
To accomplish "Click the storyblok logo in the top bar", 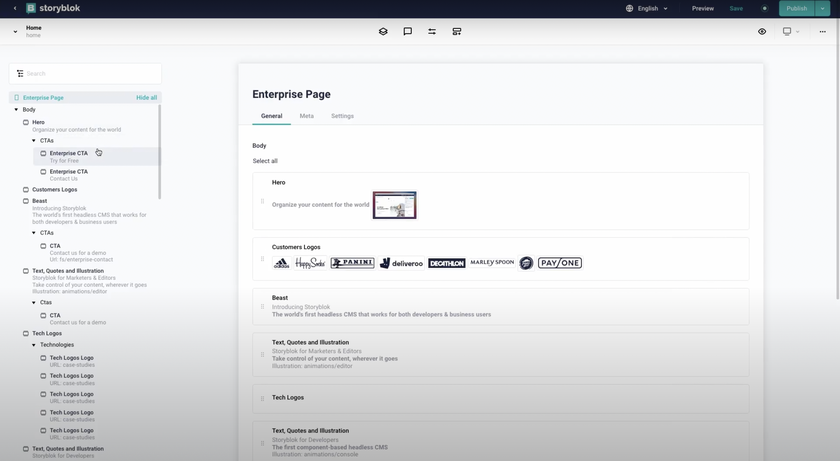I will 53,8.
